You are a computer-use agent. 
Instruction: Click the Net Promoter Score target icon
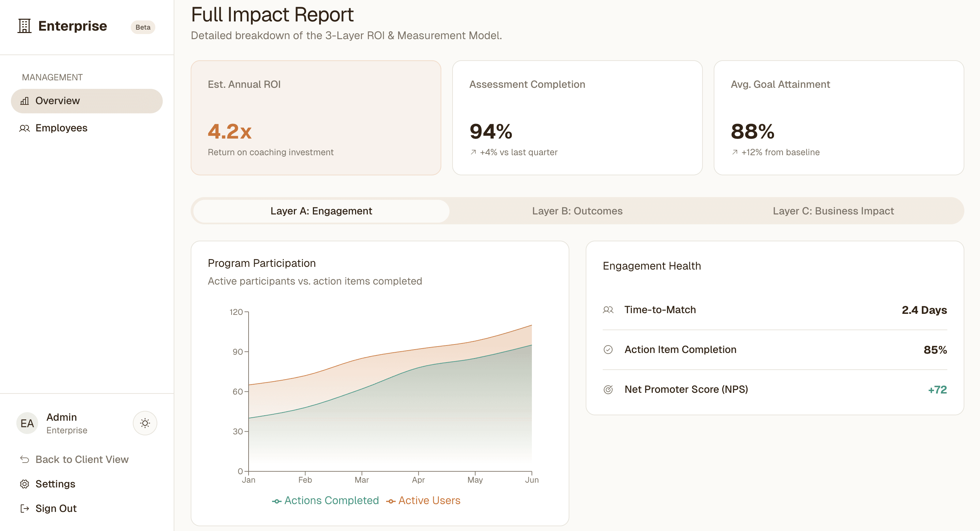[608, 389]
